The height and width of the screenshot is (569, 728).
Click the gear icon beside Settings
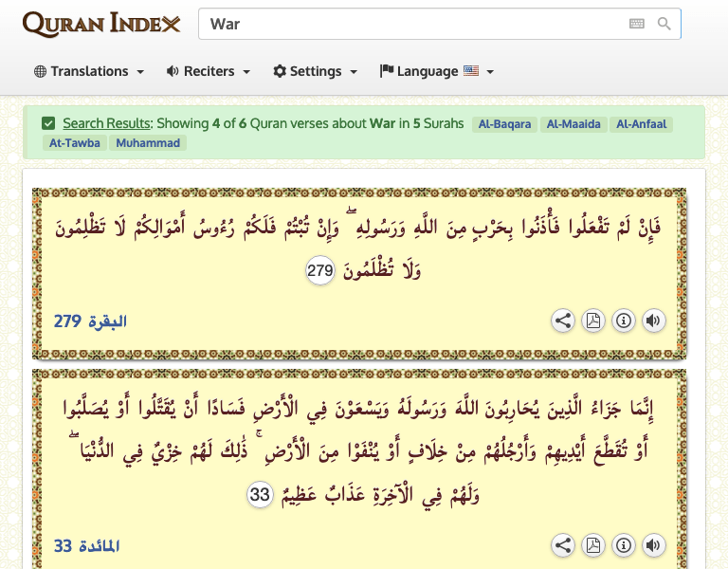tap(280, 71)
